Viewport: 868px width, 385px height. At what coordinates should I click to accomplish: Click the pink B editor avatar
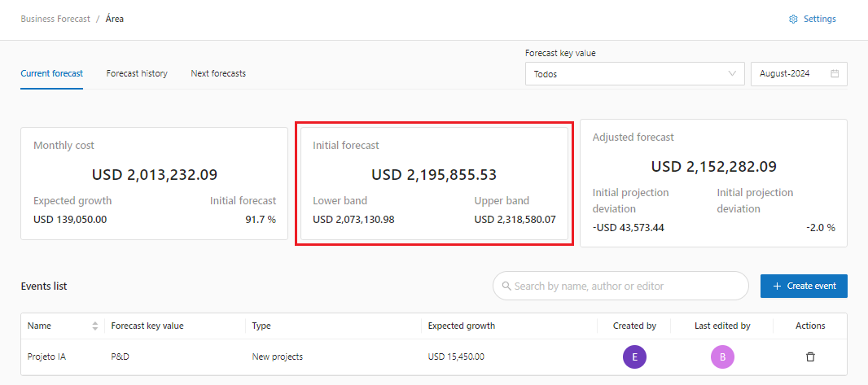[722, 357]
